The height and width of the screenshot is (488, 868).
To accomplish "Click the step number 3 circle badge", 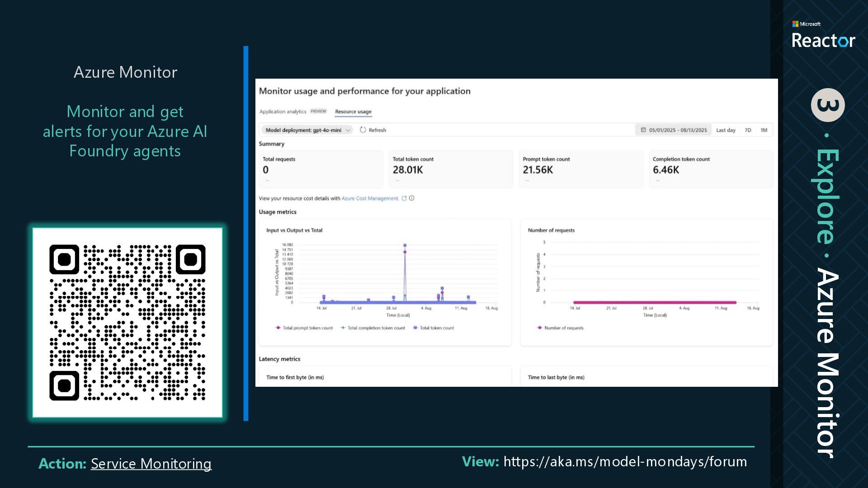I will point(827,105).
